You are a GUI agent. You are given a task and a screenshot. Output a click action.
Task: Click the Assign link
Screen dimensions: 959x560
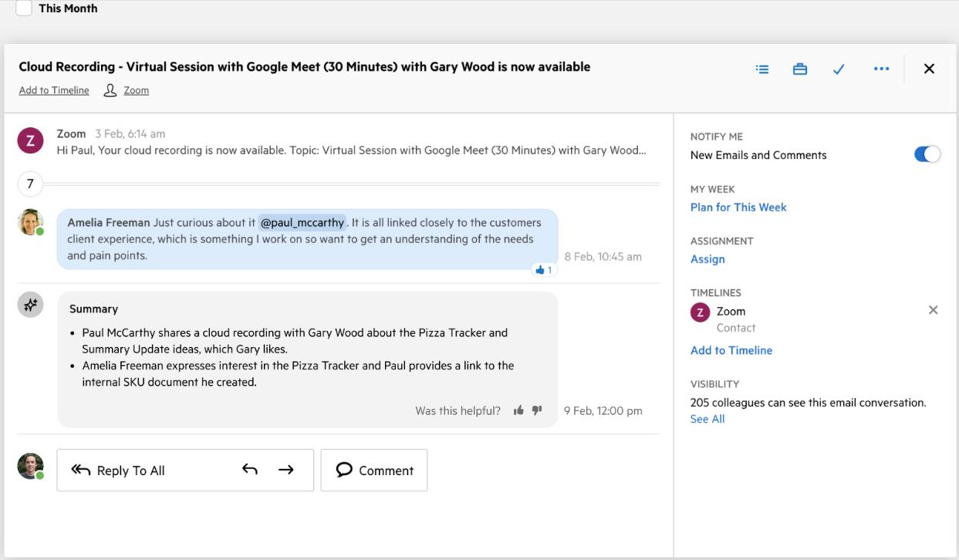[707, 259]
